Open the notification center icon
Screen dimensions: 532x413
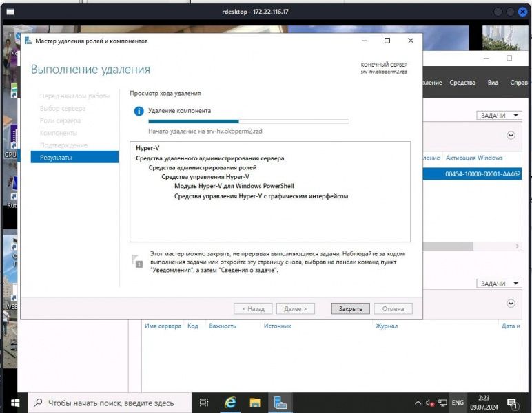point(512,403)
